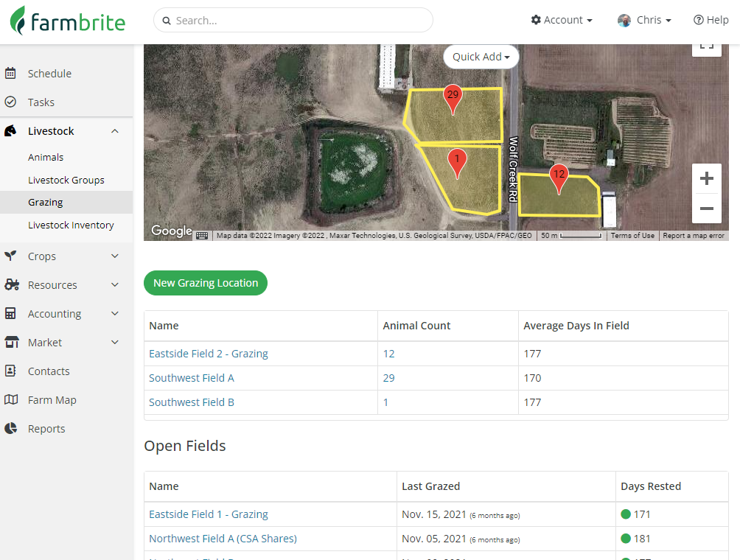The width and height of the screenshot is (740, 560).
Task: Click the map keyboard shortcuts icon
Action: pyautogui.click(x=202, y=235)
